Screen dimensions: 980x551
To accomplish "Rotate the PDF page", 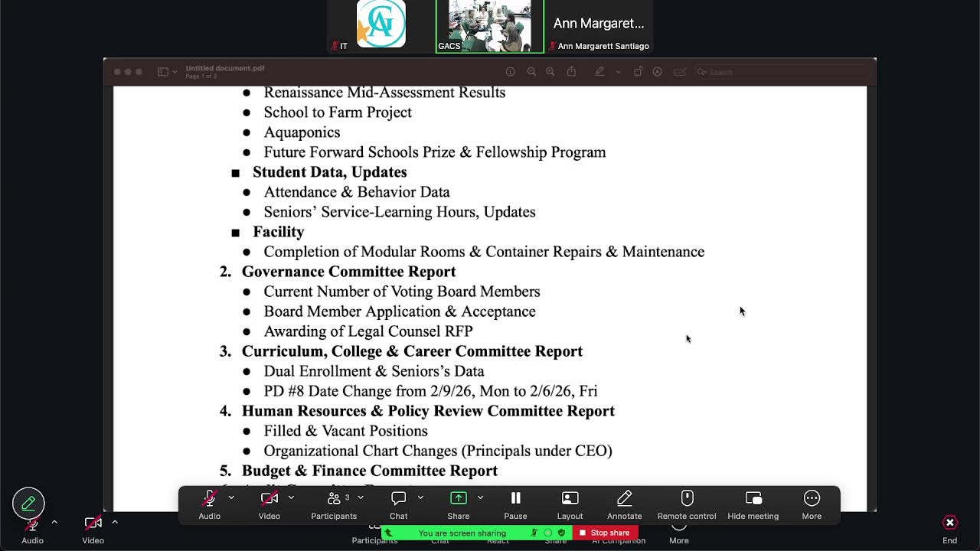I will 638,72.
